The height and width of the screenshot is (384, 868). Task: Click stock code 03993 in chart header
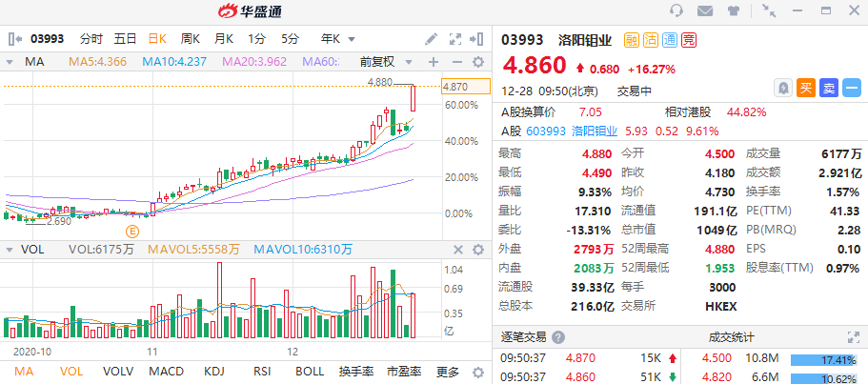(47, 39)
